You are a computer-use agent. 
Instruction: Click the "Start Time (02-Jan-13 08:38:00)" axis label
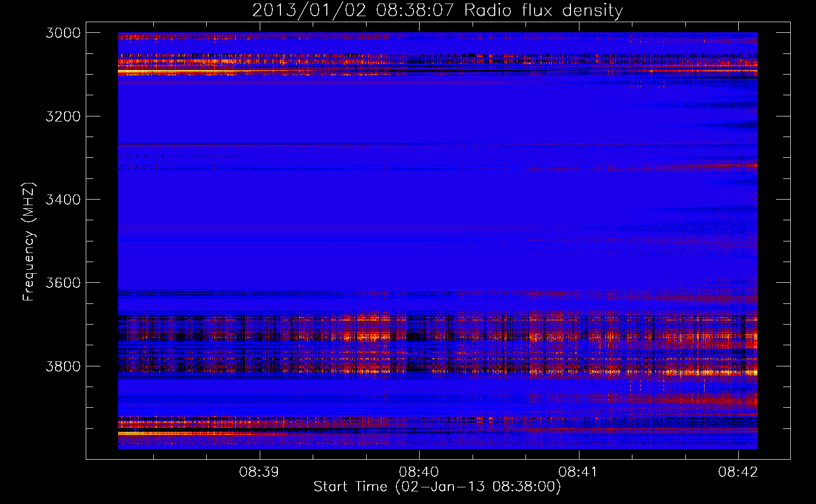pos(437,487)
